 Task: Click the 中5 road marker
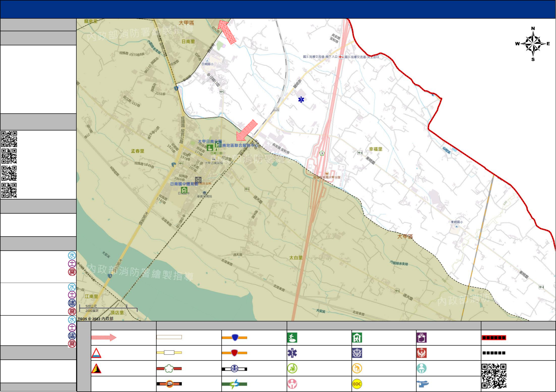click(222, 92)
